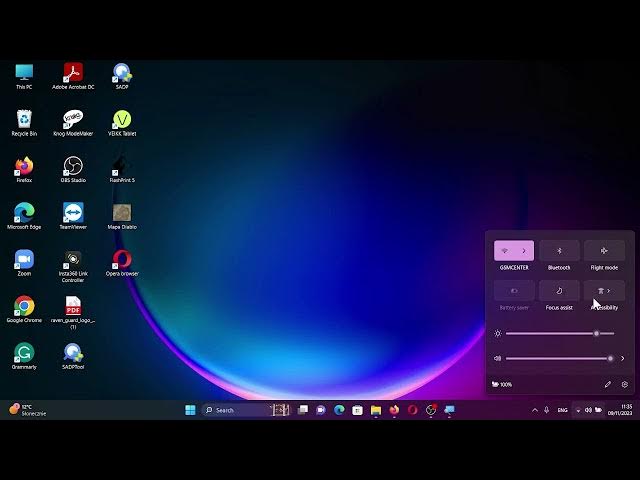The image size is (640, 480).
Task: Click the taskbar Search box
Action: (246, 410)
